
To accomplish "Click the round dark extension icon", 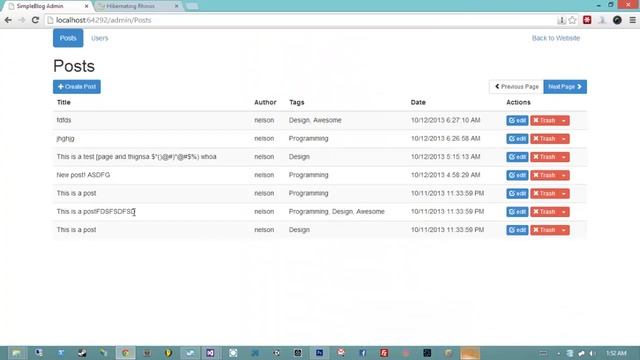I will (x=617, y=20).
